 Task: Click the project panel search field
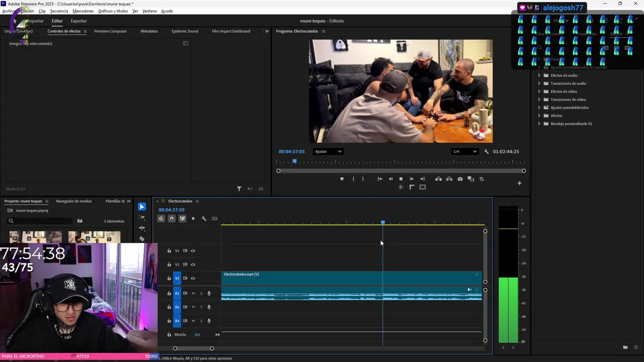click(40, 221)
